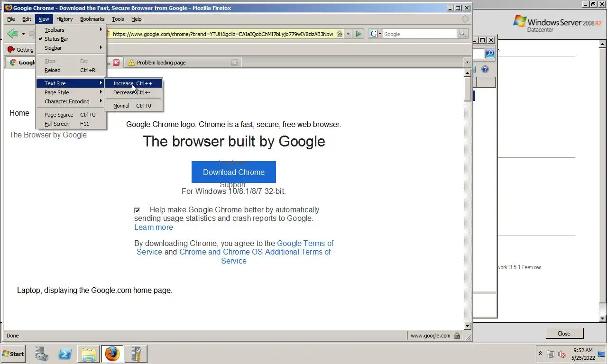
Task: Close the Problem loading page tab
Action: coord(234,63)
